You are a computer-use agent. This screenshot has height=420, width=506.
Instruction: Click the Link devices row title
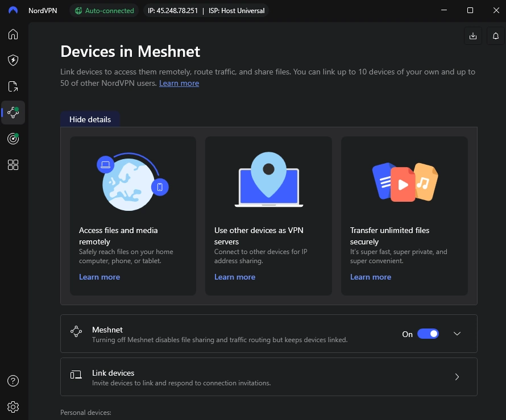[113, 373]
